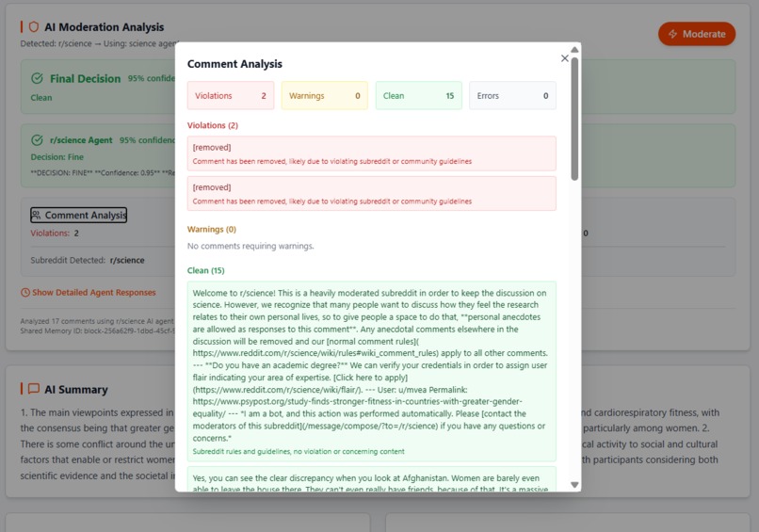Select the Warnings count card

(324, 95)
